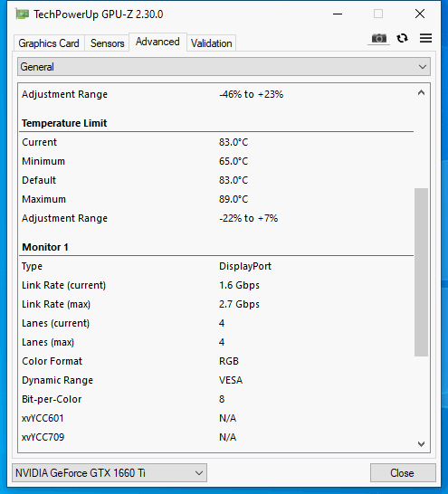The image size is (448, 494).
Task: Click the screenshot camera icon
Action: [378, 38]
